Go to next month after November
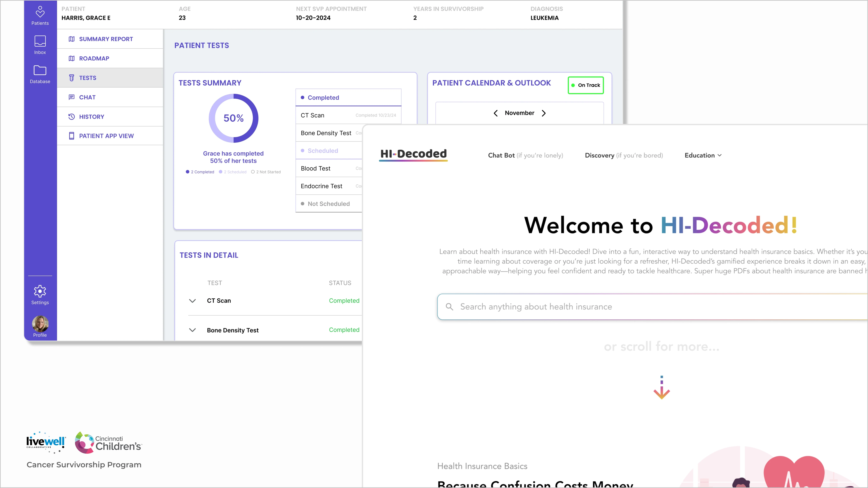Image resolution: width=868 pixels, height=488 pixels. [544, 113]
